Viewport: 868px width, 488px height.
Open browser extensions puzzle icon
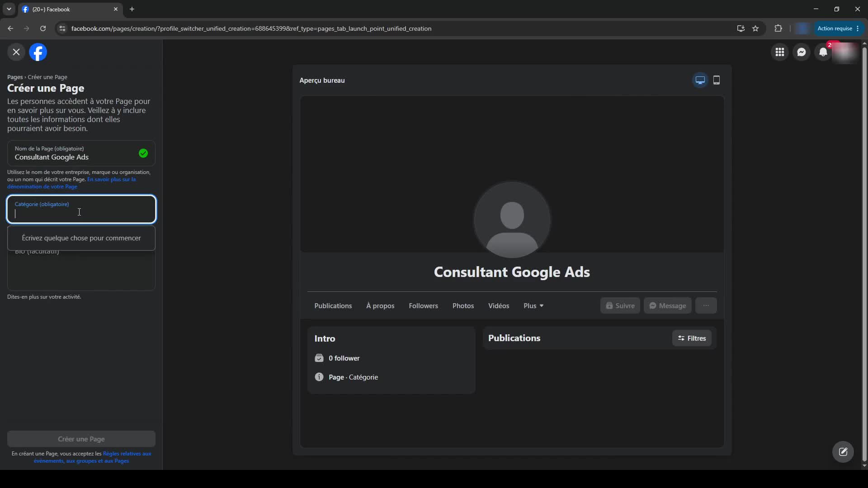coord(778,28)
